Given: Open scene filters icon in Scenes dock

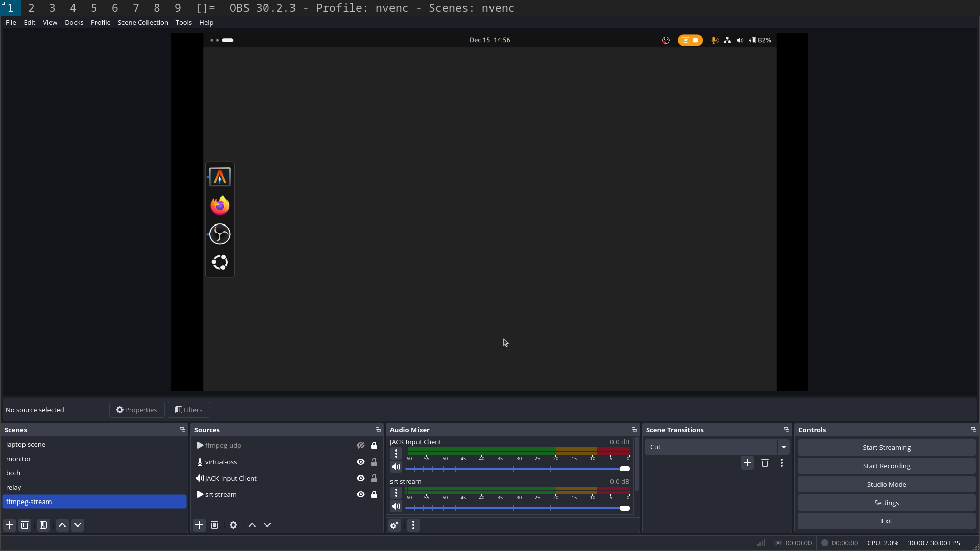Looking at the screenshot, I should coord(43,525).
